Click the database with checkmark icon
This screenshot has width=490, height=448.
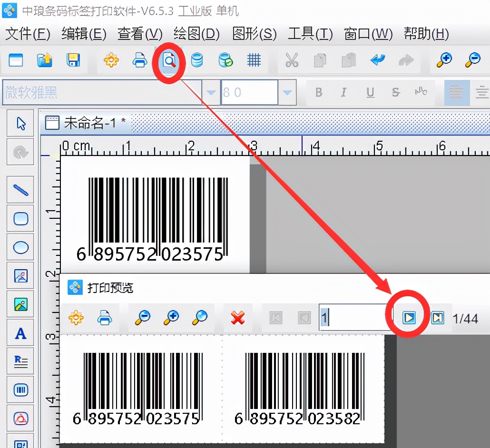coord(225,60)
